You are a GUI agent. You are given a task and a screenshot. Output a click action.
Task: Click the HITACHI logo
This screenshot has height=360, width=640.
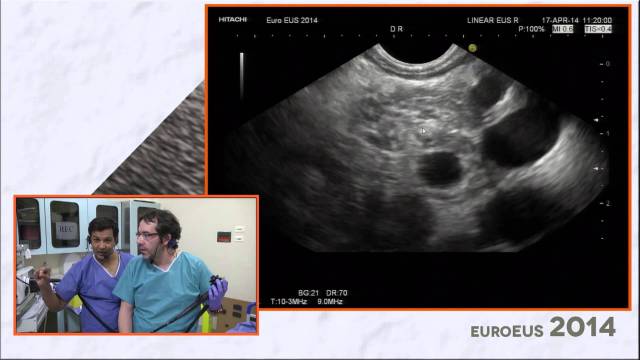(233, 20)
